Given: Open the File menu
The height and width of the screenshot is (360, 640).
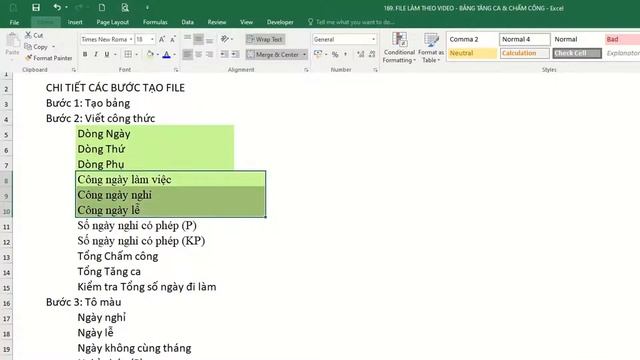Looking at the screenshot, I should click(14, 22).
